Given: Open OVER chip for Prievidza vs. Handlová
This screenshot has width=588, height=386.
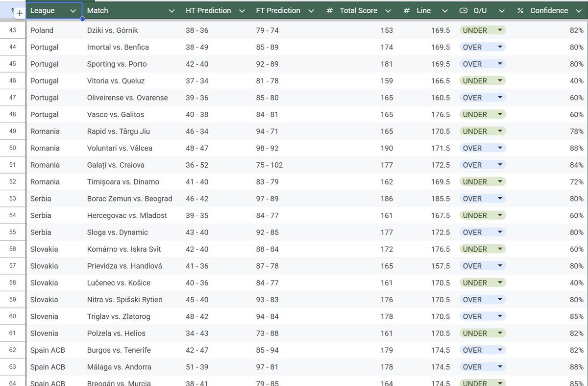Looking at the screenshot, I should click(483, 266).
